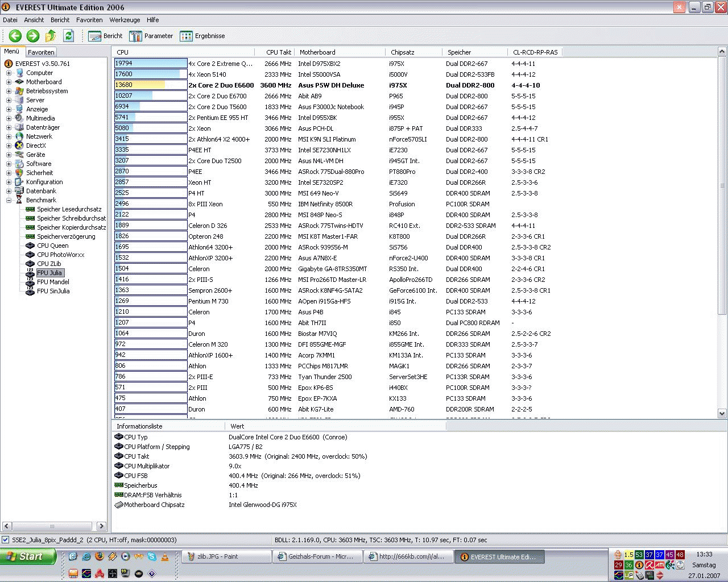
Task: Click the Up level toolbar icon
Action: coord(51,36)
